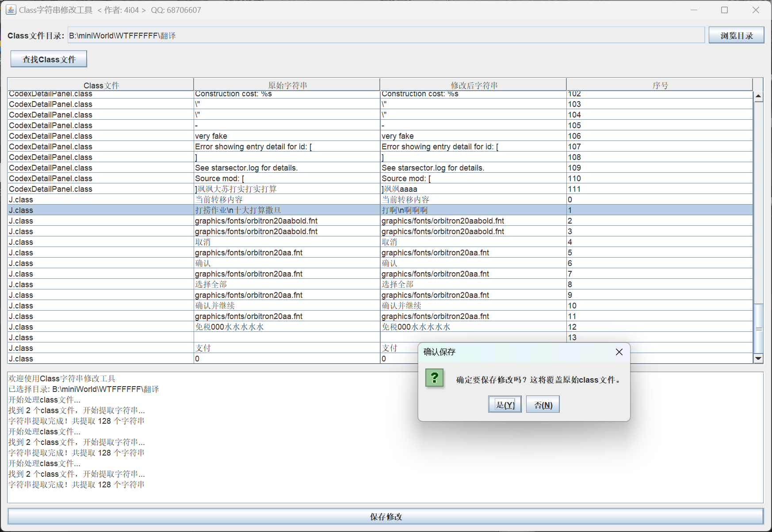This screenshot has width=772, height=532.
Task: Click the 原始字符串 column header
Action: 287,85
